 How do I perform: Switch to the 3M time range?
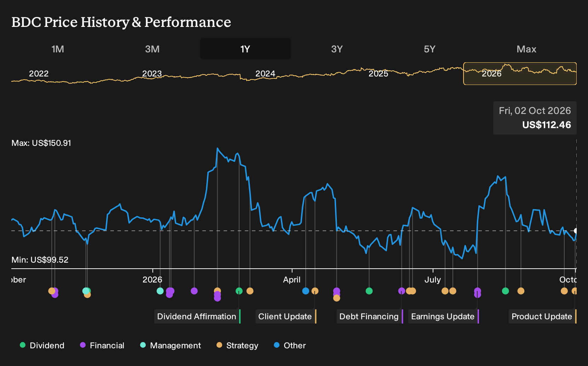click(152, 49)
